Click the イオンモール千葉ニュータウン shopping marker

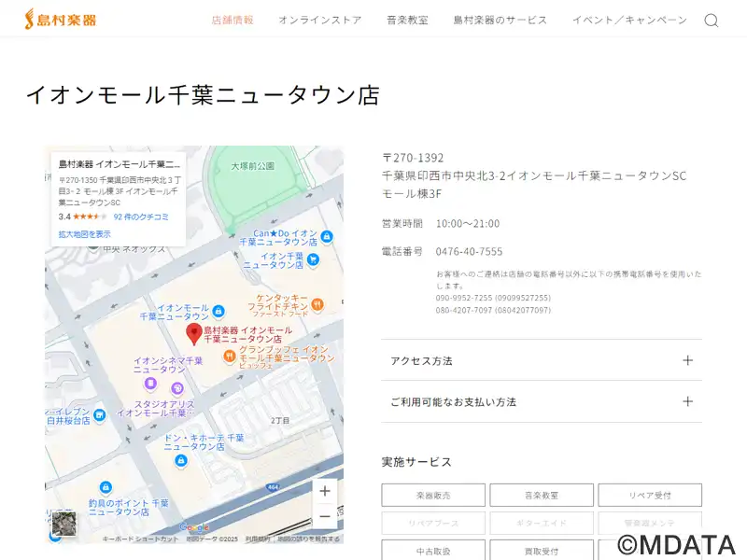click(x=218, y=312)
